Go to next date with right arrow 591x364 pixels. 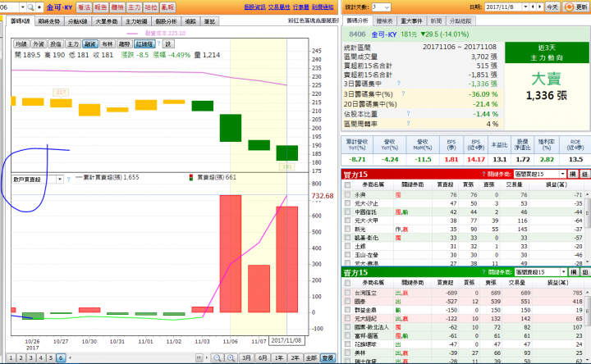(x=540, y=7)
